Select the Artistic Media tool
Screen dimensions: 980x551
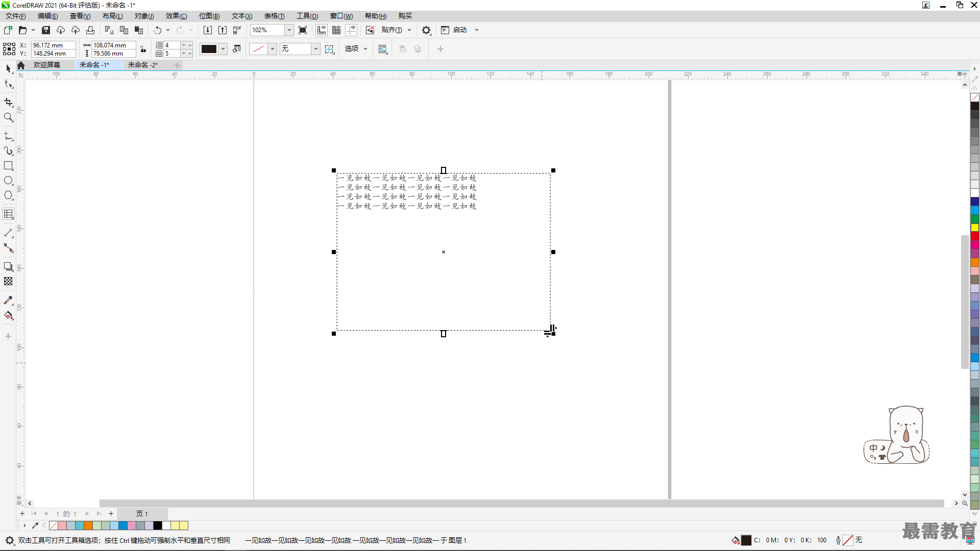click(8, 151)
